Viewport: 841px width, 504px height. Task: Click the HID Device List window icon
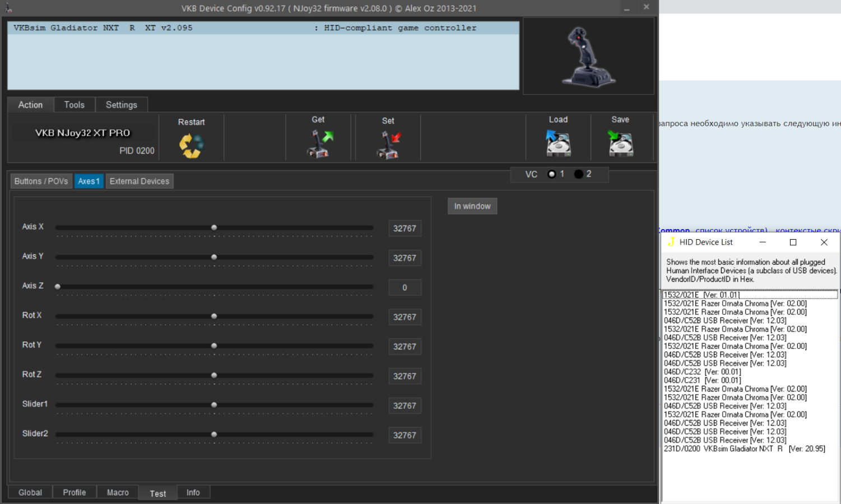tap(671, 242)
